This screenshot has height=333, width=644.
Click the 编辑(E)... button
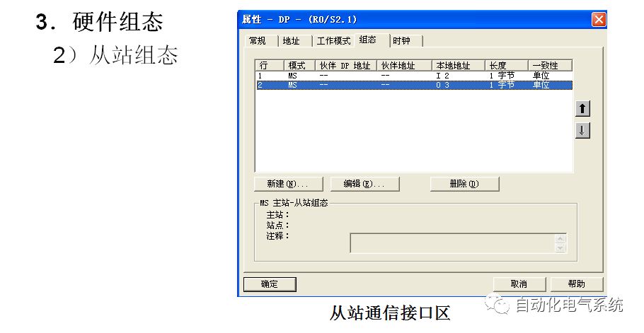[x=364, y=184]
